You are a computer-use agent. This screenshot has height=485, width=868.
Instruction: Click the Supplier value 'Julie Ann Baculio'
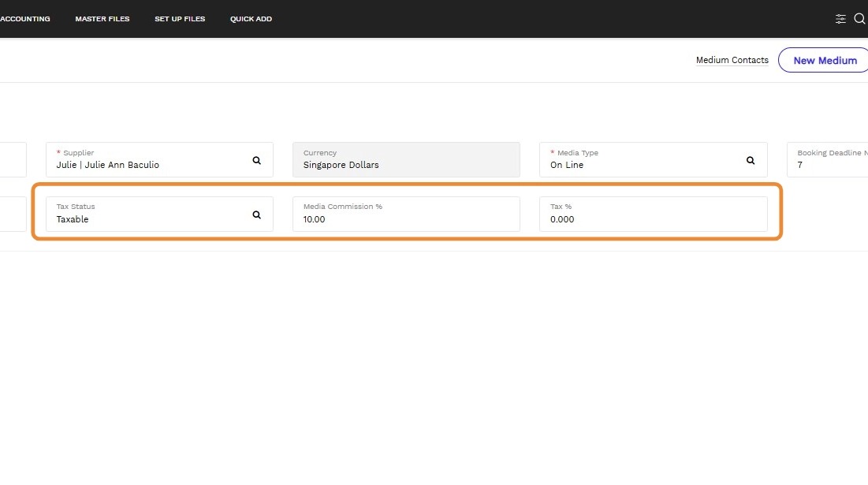click(x=108, y=165)
